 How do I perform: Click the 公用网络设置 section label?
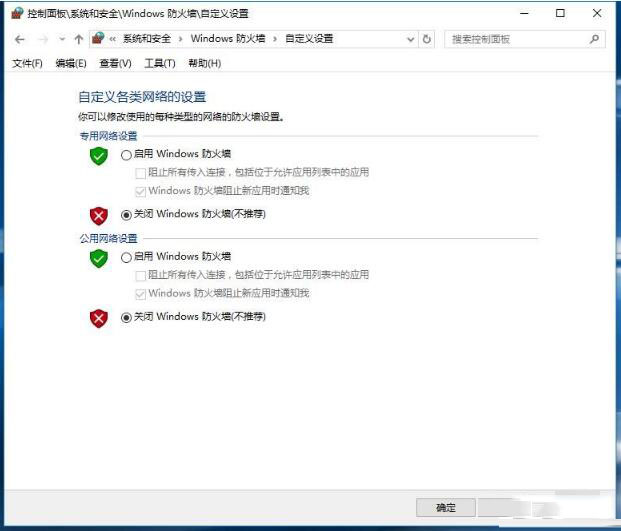point(109,238)
